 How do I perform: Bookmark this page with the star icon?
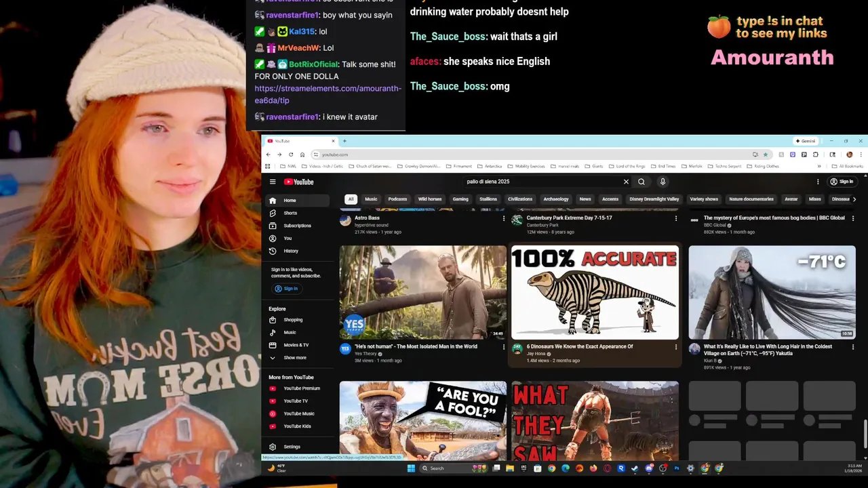click(x=766, y=155)
